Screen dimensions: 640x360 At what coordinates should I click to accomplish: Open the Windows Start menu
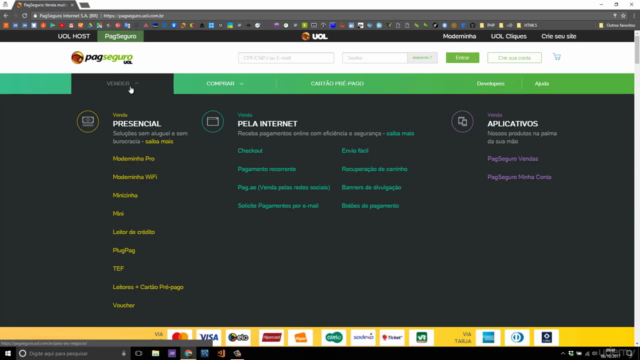[8, 353]
